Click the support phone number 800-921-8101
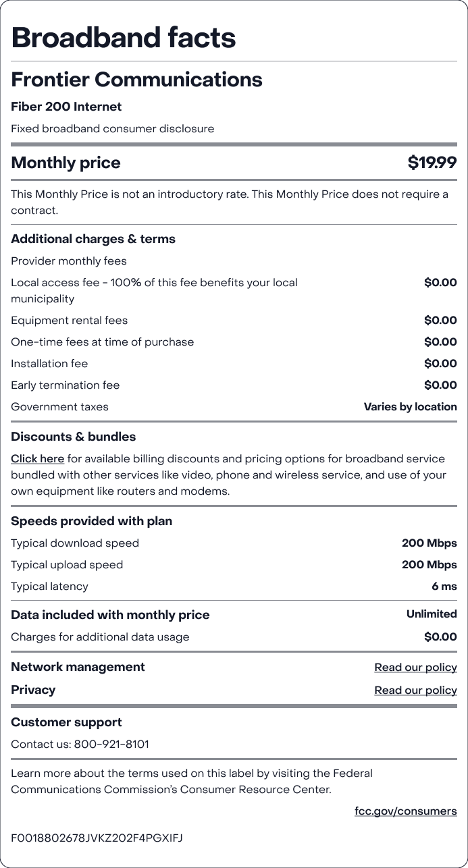The height and width of the screenshot is (868, 468). (x=111, y=744)
